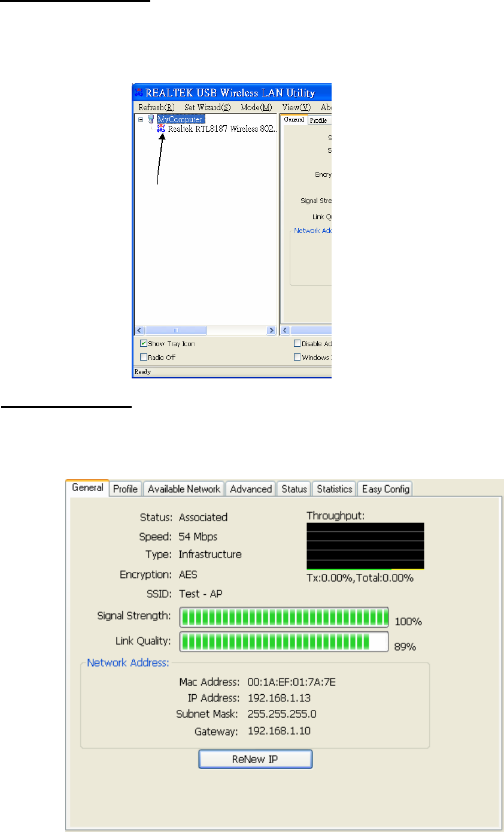Tick the checkbox labeled Disable Ad
Screen dimensions: 504x832
(297, 344)
